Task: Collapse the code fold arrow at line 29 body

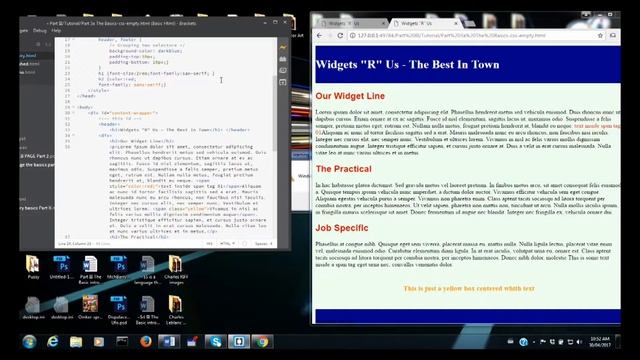Action: [73, 107]
